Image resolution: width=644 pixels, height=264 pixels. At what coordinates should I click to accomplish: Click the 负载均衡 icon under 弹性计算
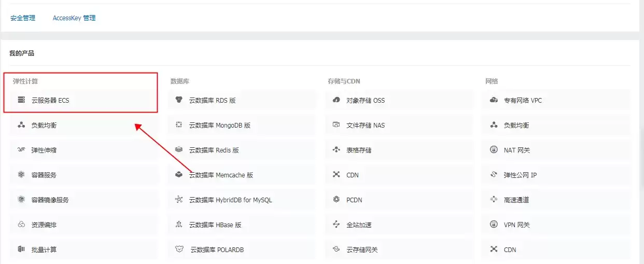21,125
